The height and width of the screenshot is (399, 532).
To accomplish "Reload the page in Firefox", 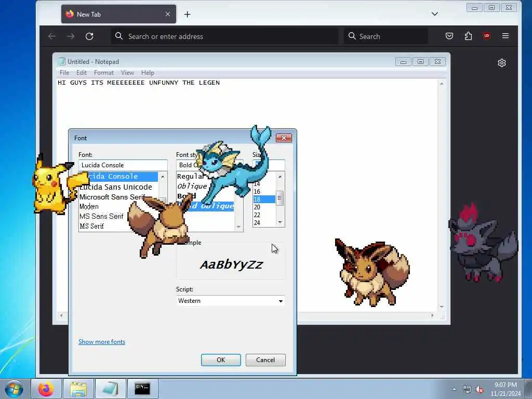I will (x=89, y=36).
